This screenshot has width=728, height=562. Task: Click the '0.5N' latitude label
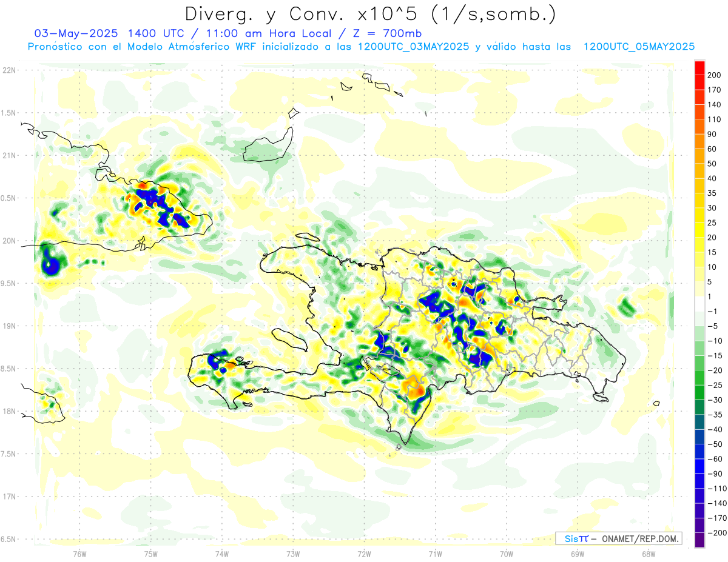9,198
